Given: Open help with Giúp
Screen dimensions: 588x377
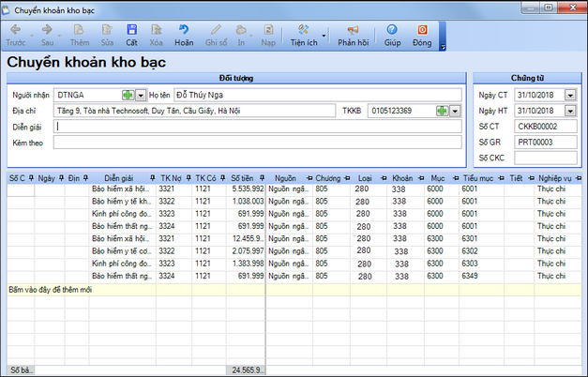Looking at the screenshot, I should coord(392,36).
